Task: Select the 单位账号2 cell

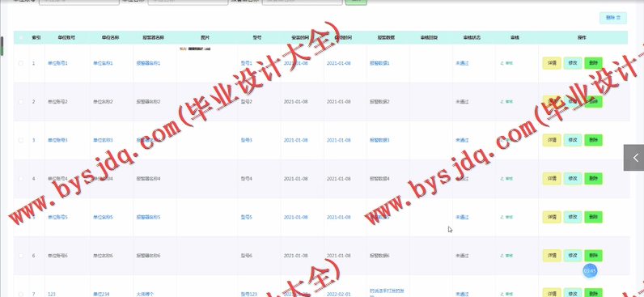Action: [x=57, y=101]
